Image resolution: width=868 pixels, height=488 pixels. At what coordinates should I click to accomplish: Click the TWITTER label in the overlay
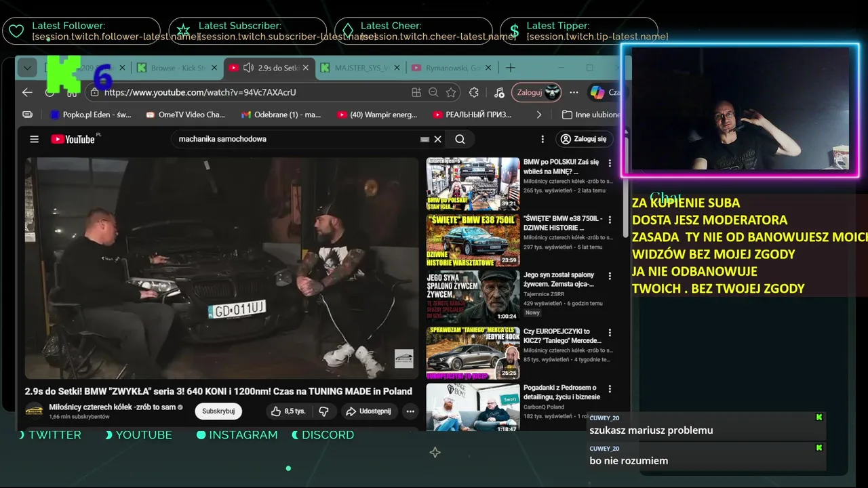[54, 435]
